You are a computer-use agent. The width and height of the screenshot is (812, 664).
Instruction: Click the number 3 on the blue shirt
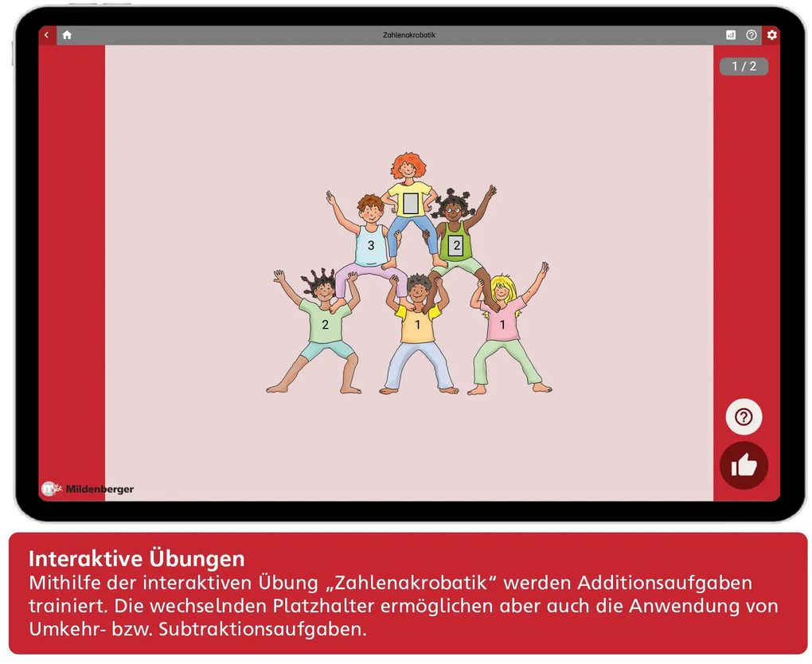click(x=371, y=245)
